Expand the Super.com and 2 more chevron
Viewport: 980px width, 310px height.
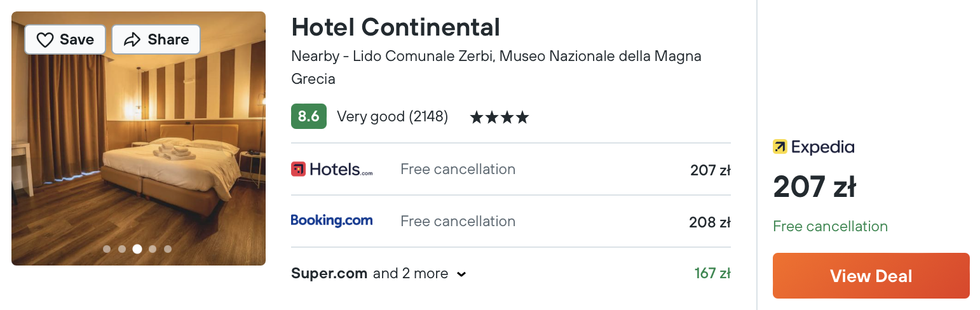(x=462, y=274)
